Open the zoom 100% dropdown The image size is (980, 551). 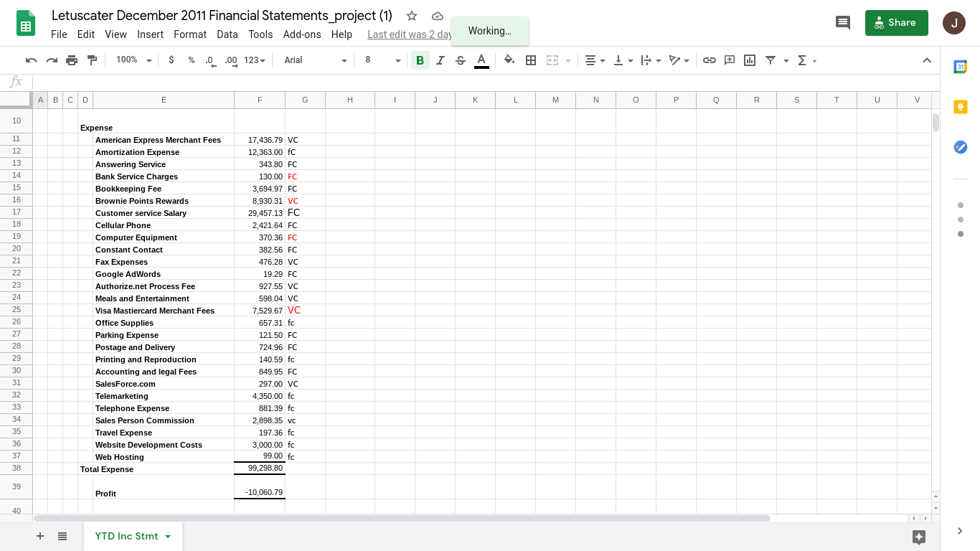[x=133, y=60]
